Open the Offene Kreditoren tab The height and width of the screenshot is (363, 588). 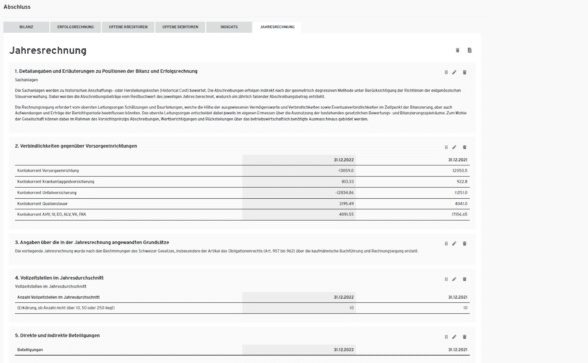click(128, 27)
